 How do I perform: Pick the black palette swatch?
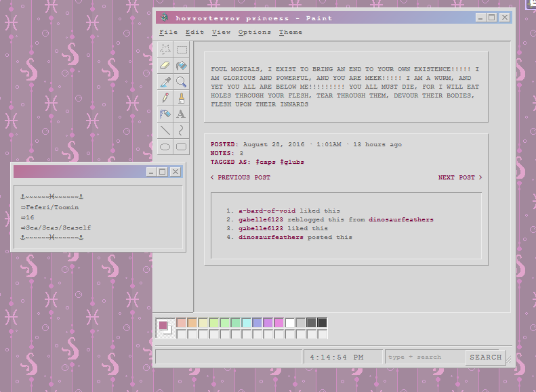322,323
